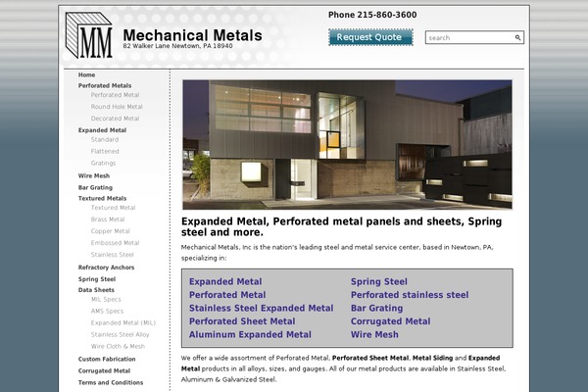Viewport: 588px width, 392px height.
Task: Follow the Expanded Metal link in gray box
Action: point(225,281)
